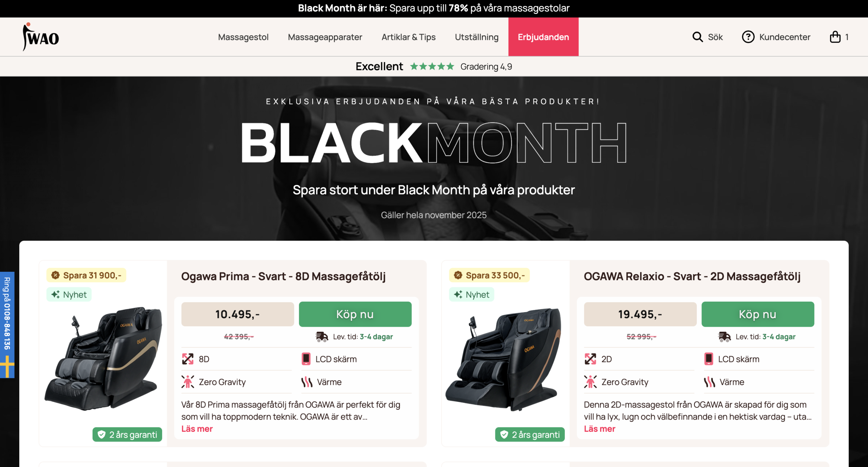Click the LCD skärm icon on Ogawa Prima
The width and height of the screenshot is (868, 467).
pos(306,359)
